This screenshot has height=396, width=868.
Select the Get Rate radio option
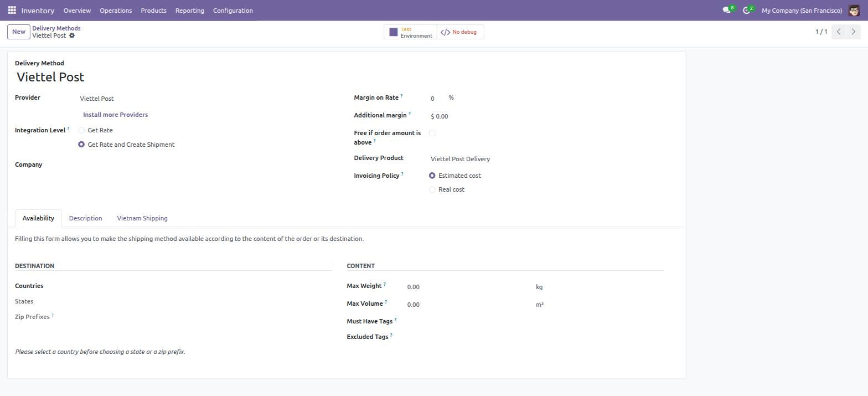click(81, 130)
